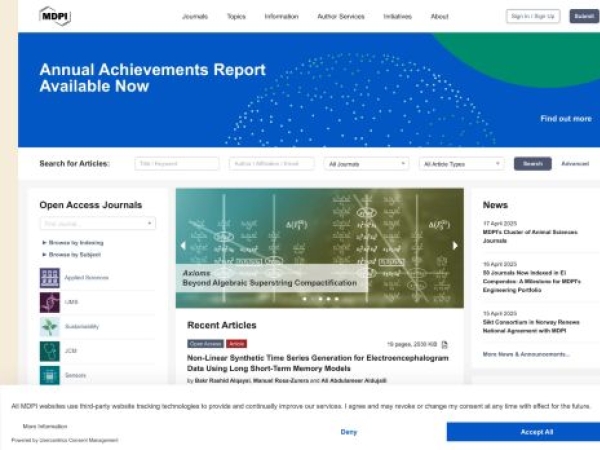Click the Open Access badge
600x450 pixels.
[x=205, y=344]
